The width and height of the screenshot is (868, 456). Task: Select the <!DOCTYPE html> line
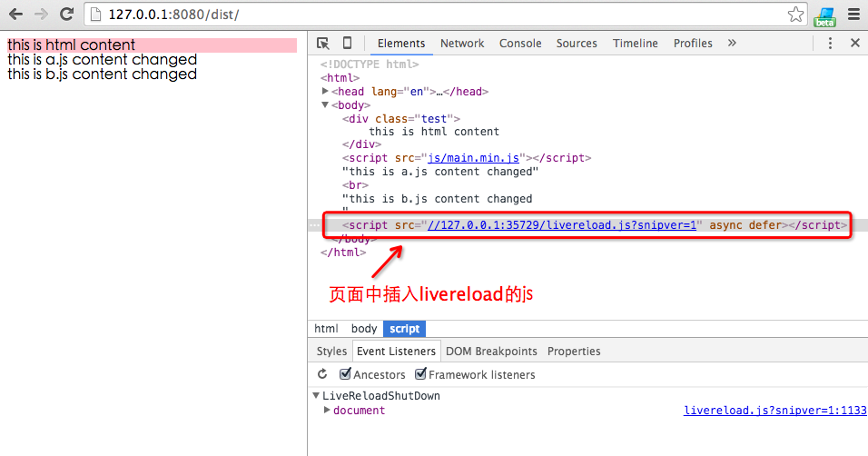[x=370, y=64]
